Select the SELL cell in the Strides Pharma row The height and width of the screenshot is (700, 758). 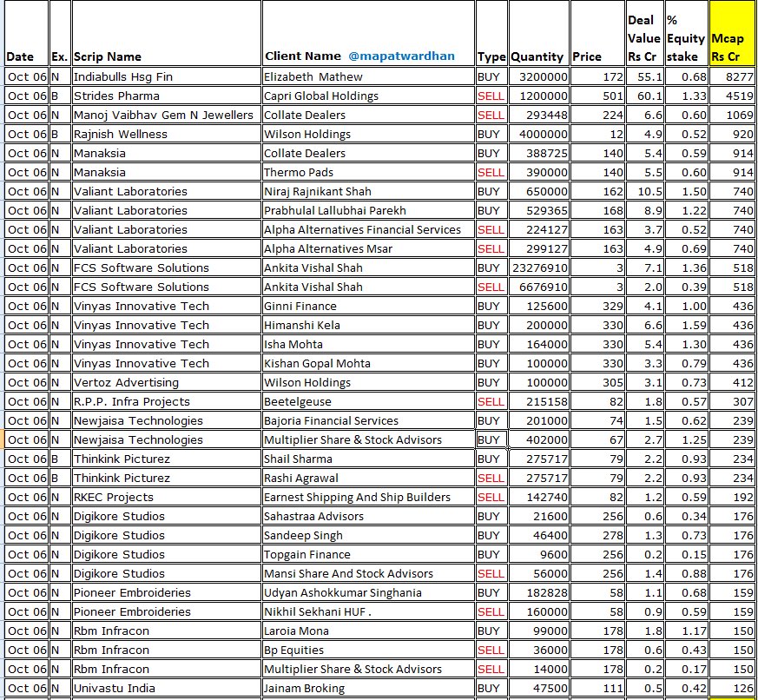(491, 96)
